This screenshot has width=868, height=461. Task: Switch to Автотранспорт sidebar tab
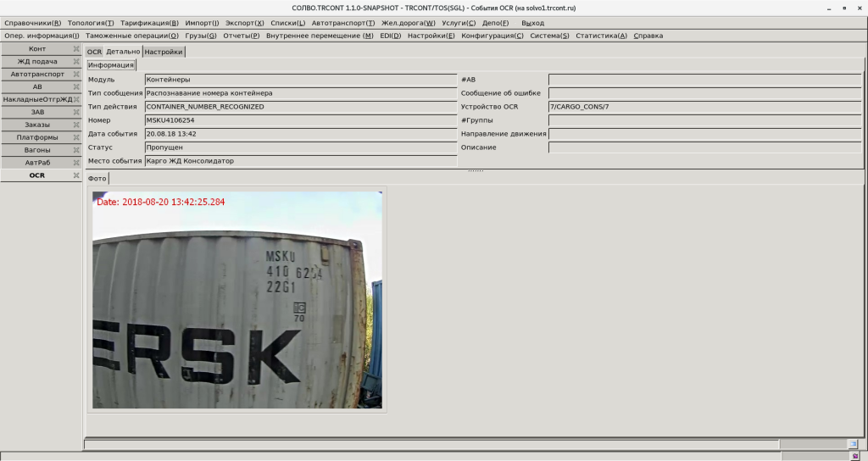37,75
